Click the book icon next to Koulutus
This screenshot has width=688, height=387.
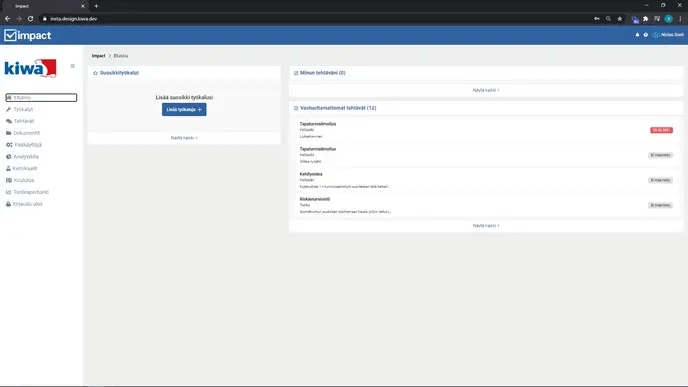click(x=9, y=180)
